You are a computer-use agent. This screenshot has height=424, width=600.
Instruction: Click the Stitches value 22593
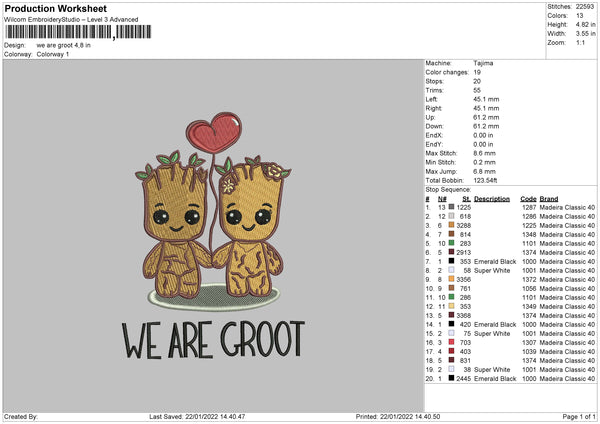pos(585,7)
